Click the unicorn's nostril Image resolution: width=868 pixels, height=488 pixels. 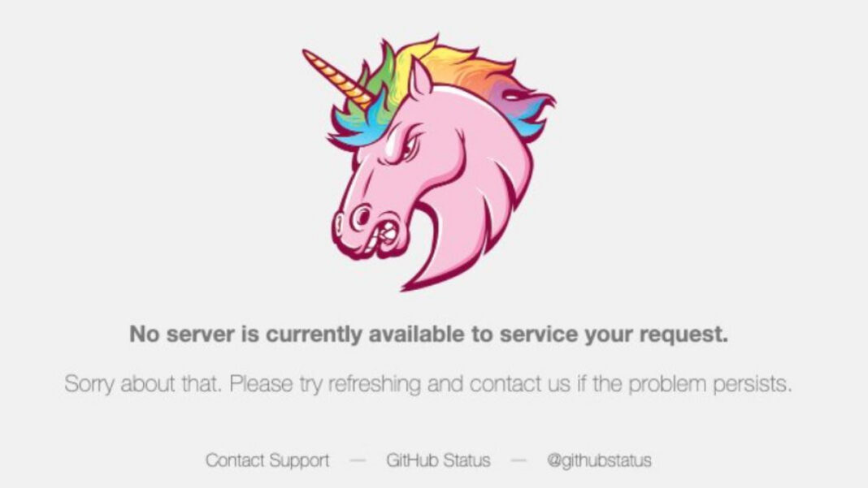(361, 216)
